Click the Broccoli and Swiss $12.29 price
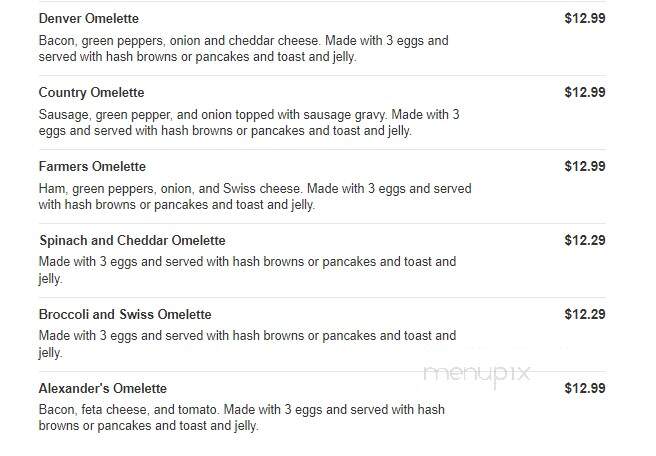 [x=584, y=315]
